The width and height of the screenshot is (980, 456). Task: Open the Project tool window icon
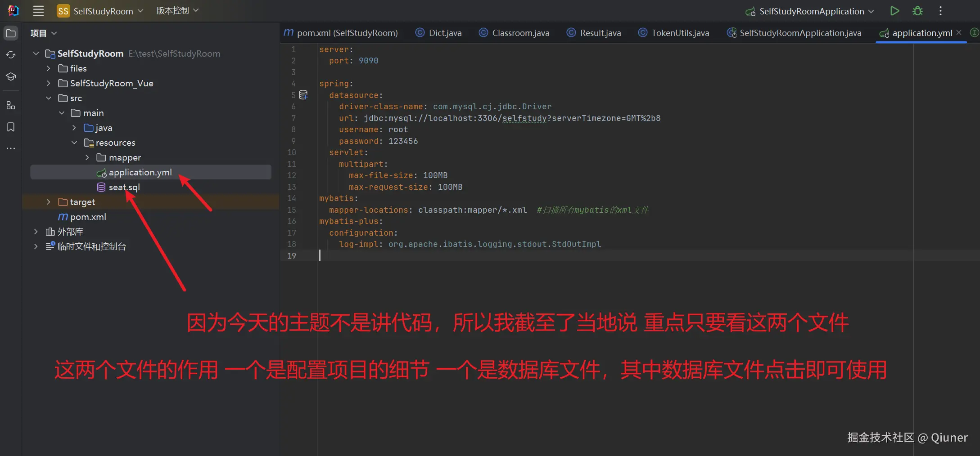click(11, 33)
